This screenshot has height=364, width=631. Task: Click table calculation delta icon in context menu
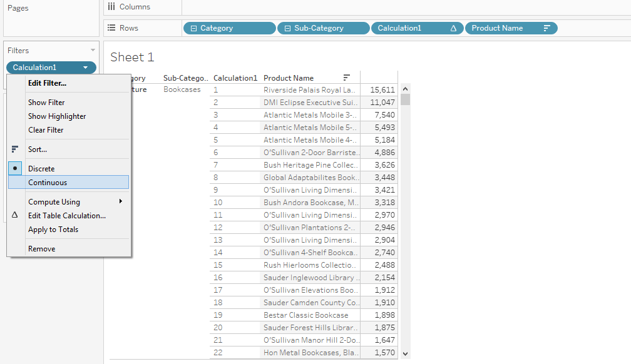(15, 215)
